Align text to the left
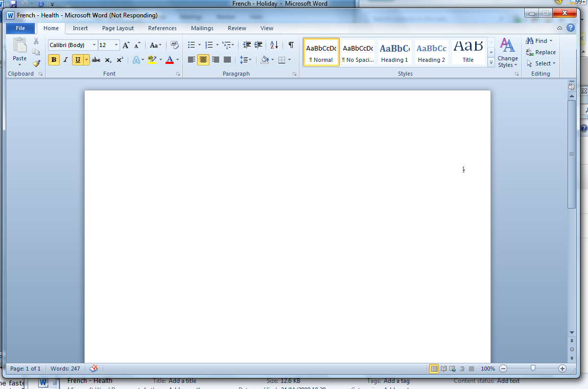 click(191, 60)
